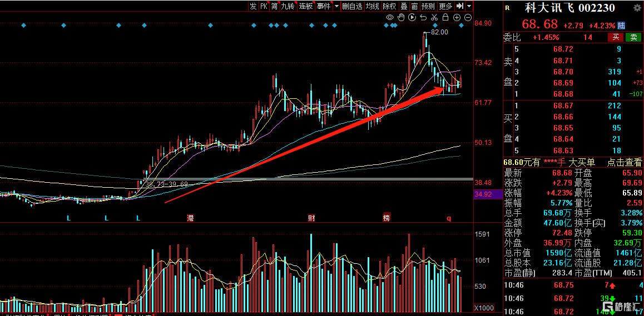The width and height of the screenshot is (644, 316).
Task: Click the 总市值 value 1590亿
Action: (x=558, y=253)
